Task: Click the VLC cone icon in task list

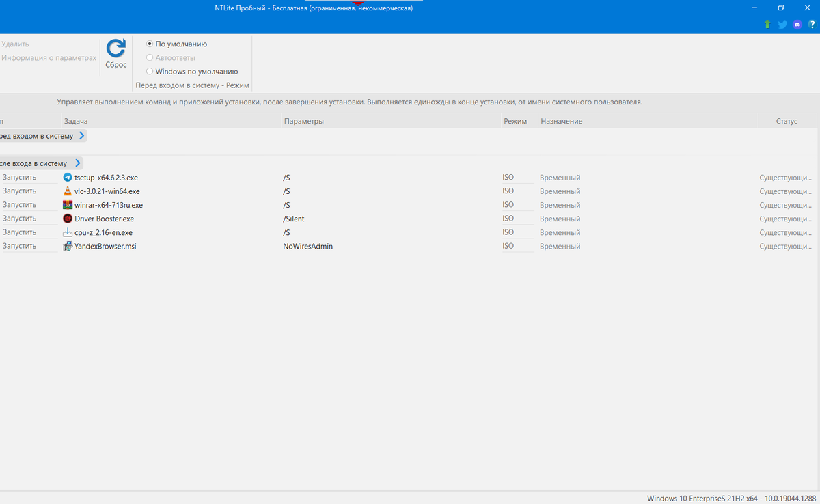Action: [67, 191]
